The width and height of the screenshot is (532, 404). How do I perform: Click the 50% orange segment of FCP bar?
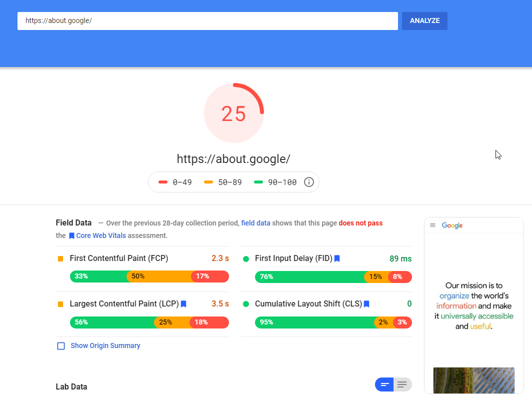(x=159, y=276)
